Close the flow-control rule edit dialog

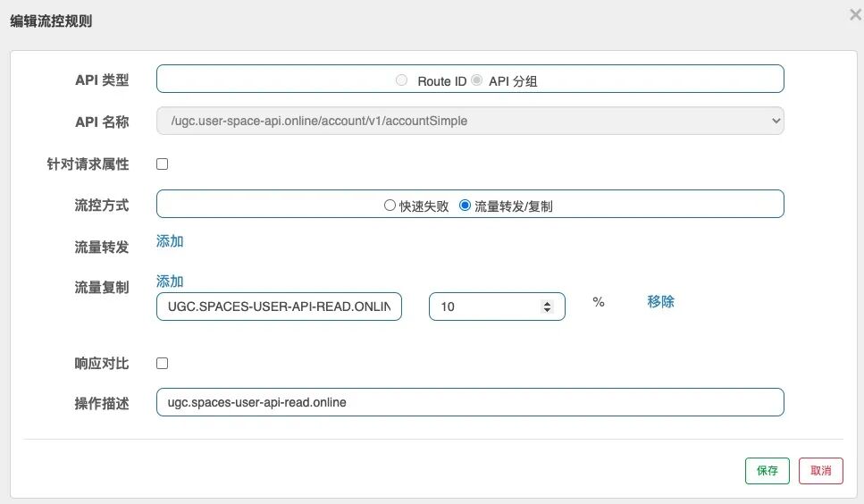(856, 14)
